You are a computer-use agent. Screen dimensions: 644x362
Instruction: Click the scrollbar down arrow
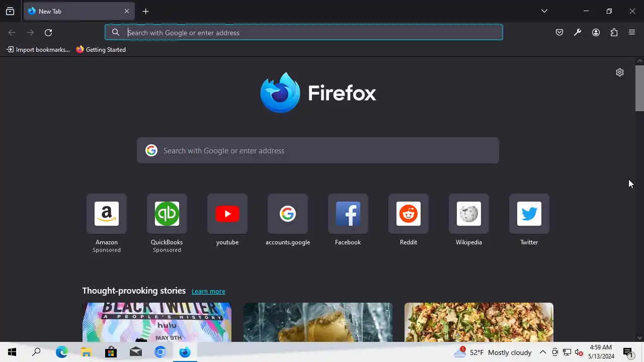(639, 338)
